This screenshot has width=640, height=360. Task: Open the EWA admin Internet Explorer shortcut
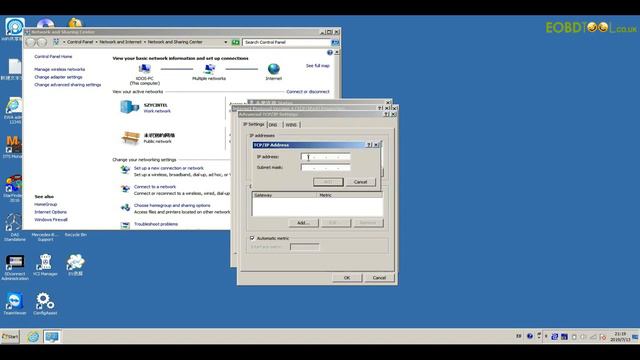tap(14, 110)
